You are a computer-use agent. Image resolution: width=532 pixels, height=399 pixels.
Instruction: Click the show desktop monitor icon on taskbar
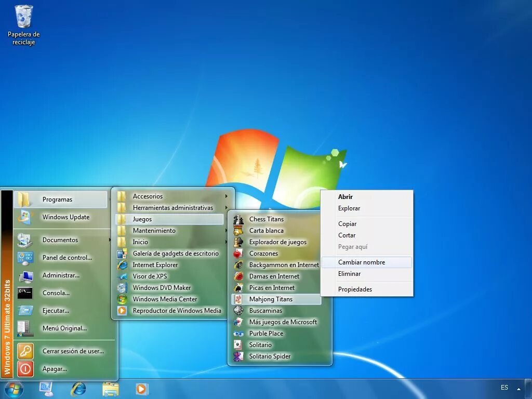[46, 389]
